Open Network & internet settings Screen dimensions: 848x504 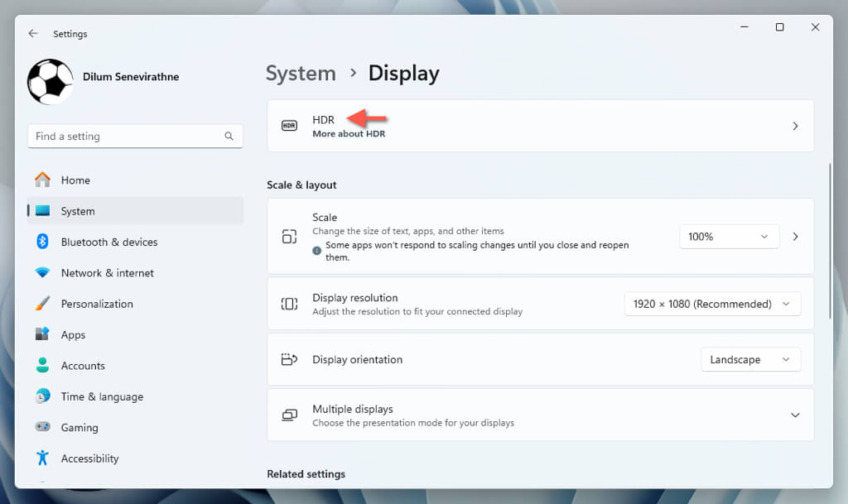point(135,272)
